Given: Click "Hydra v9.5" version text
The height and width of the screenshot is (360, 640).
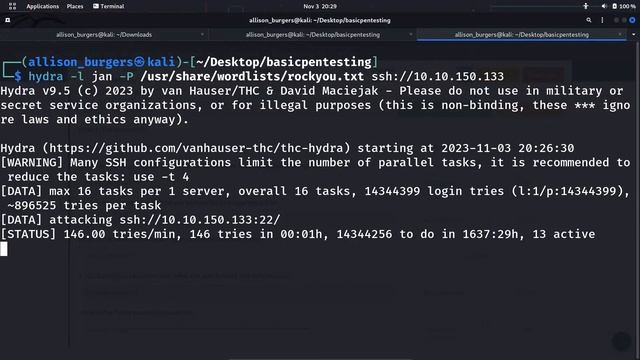Looking at the screenshot, I should (x=36, y=91).
